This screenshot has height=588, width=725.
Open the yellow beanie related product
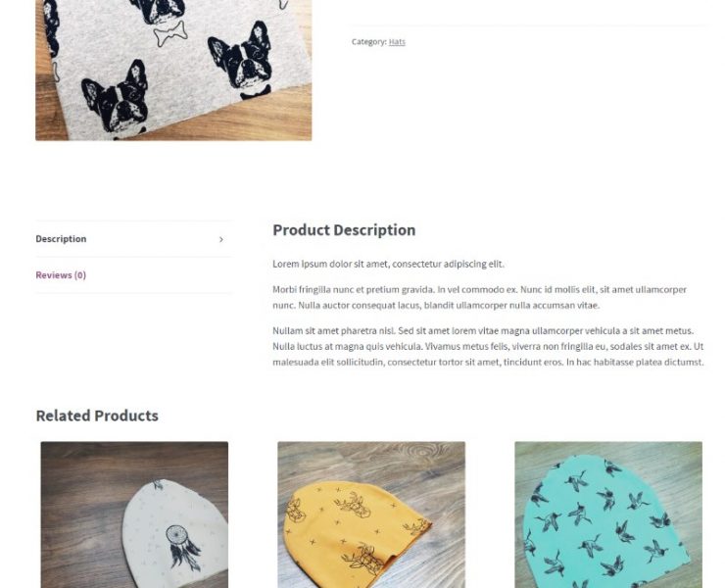click(x=371, y=514)
